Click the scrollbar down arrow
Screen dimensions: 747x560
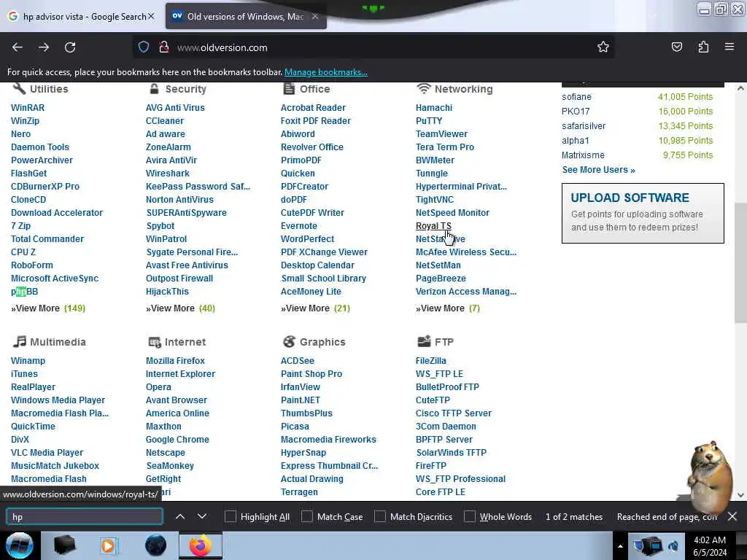pos(740,495)
